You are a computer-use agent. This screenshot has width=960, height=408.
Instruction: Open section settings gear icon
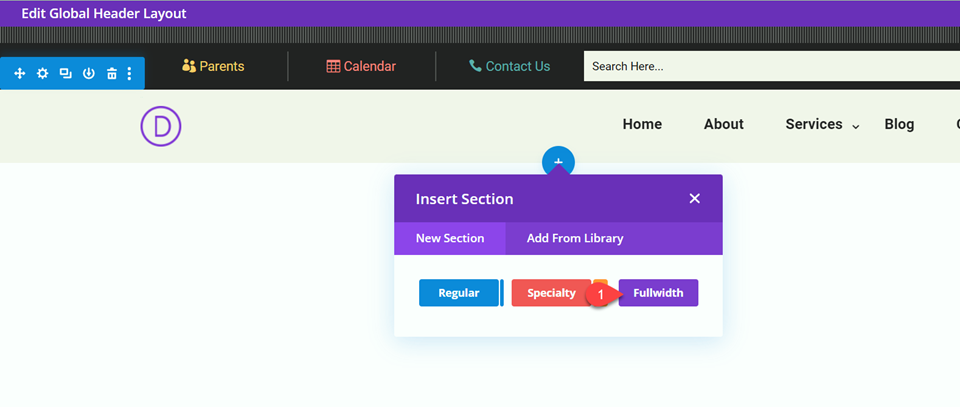click(42, 74)
